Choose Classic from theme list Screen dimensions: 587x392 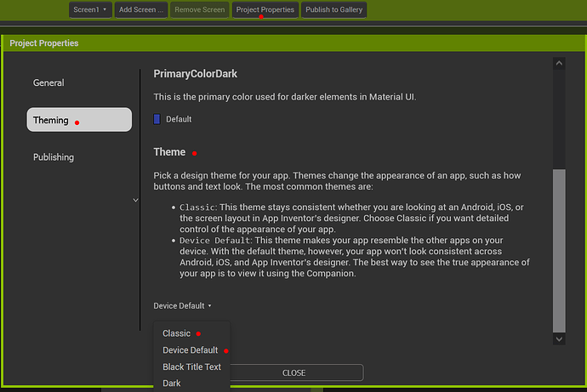coord(176,333)
